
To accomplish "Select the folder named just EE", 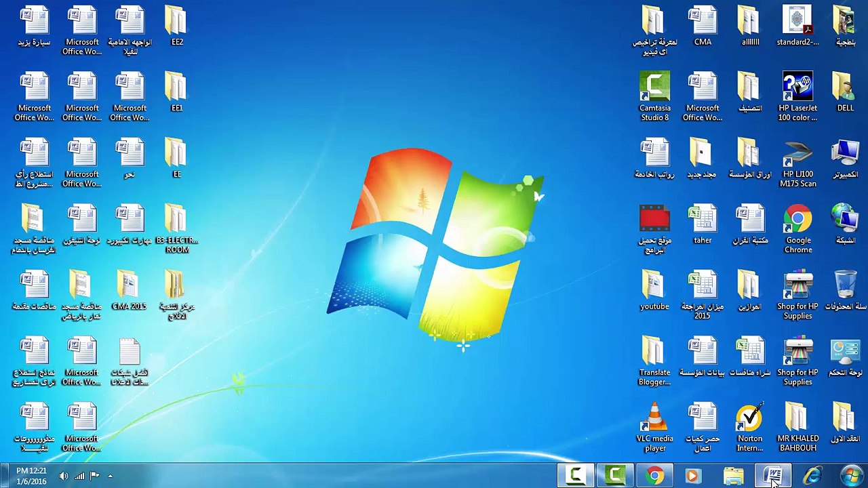I will click(176, 159).
